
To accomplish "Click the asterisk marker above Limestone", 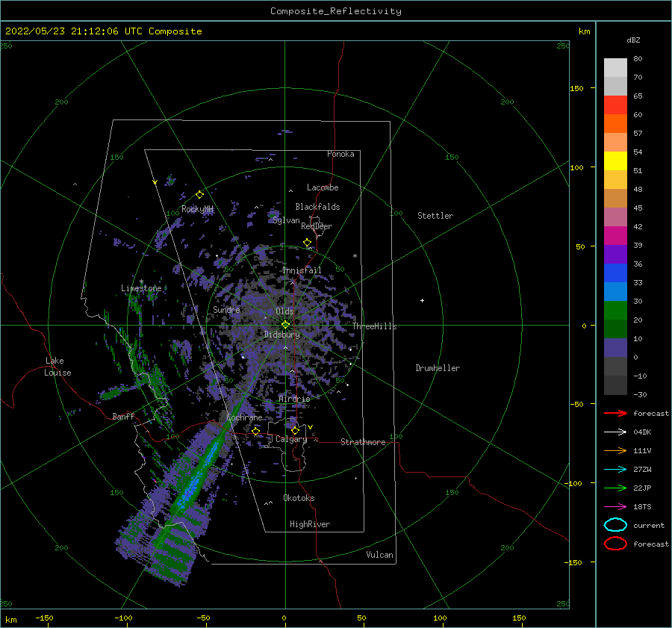I will 141,282.
